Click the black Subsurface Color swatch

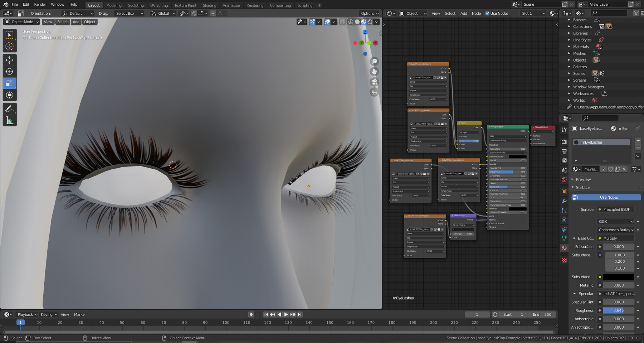click(619, 277)
